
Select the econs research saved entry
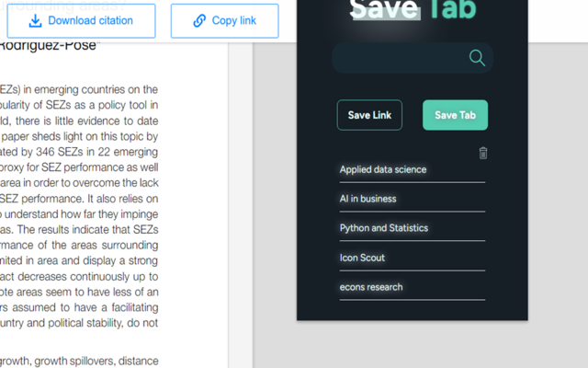tap(371, 287)
